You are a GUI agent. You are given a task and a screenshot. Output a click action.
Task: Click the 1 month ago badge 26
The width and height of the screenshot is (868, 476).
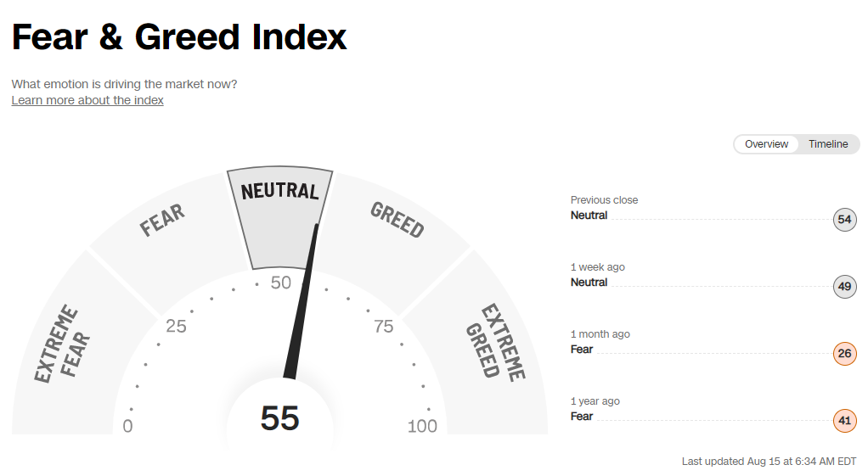pos(844,354)
